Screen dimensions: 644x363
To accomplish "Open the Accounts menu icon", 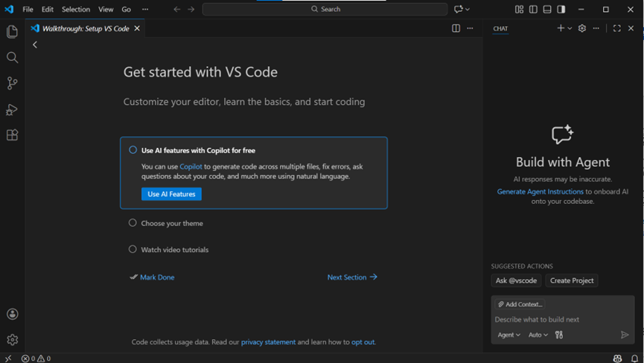I will point(13,314).
